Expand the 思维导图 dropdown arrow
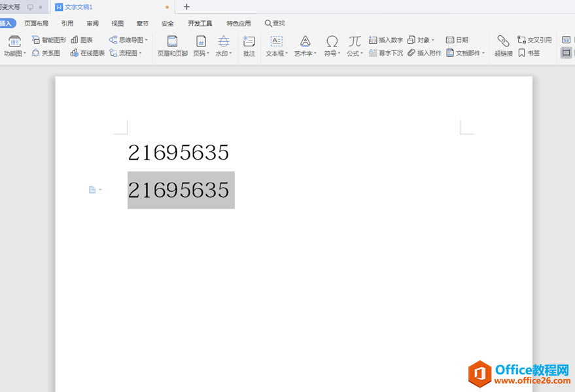Image resolution: width=575 pixels, height=392 pixels. [147, 40]
